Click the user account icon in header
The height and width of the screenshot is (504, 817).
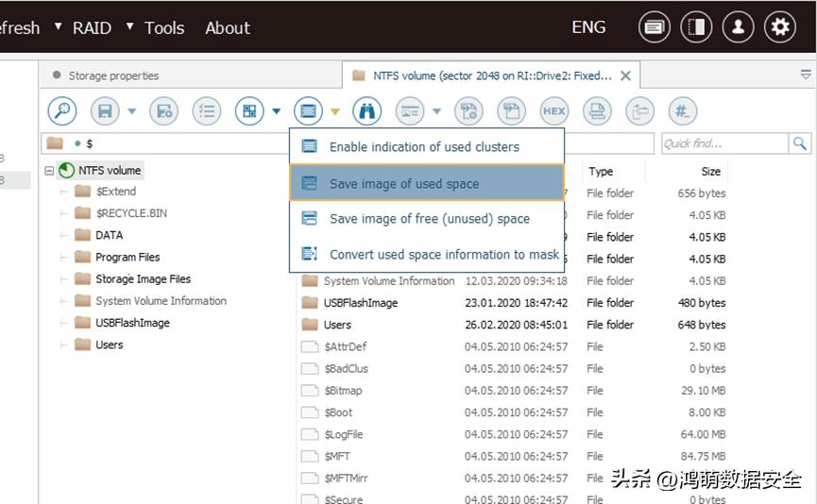[739, 27]
